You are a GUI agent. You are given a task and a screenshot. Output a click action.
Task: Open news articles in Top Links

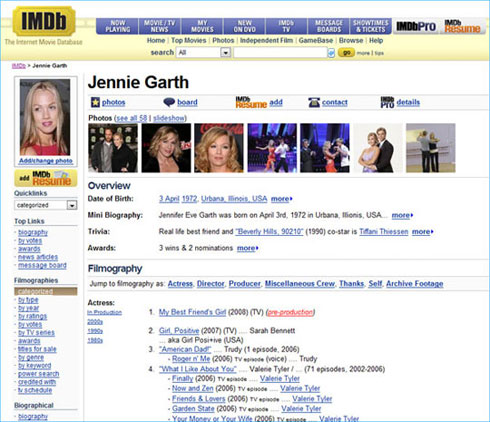38,257
